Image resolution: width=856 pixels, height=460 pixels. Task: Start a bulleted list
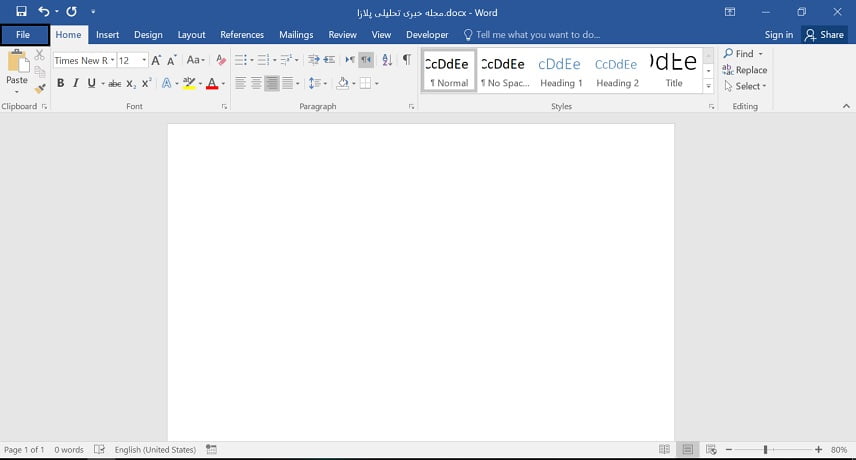pyautogui.click(x=241, y=60)
